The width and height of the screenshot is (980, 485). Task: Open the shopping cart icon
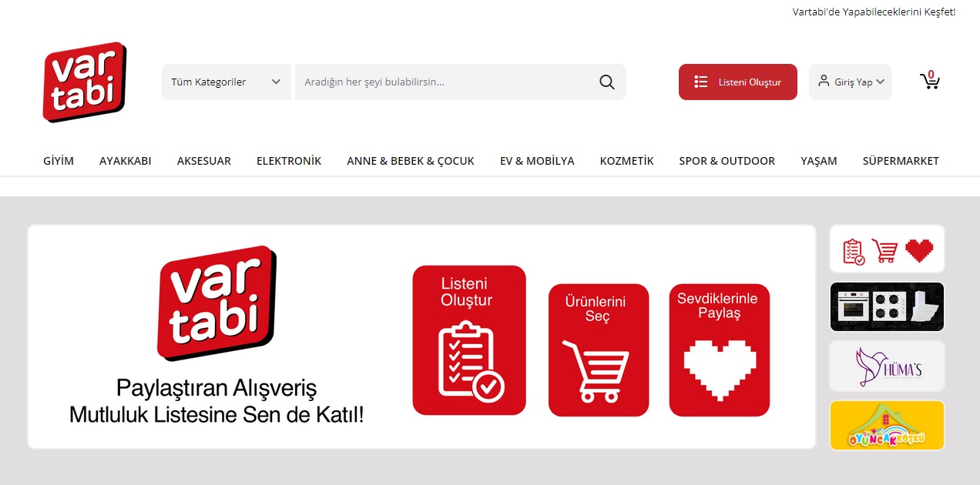pyautogui.click(x=930, y=80)
